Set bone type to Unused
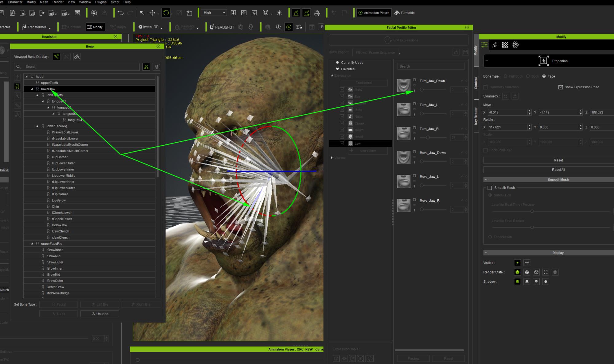The width and height of the screenshot is (614, 364). pos(100,314)
